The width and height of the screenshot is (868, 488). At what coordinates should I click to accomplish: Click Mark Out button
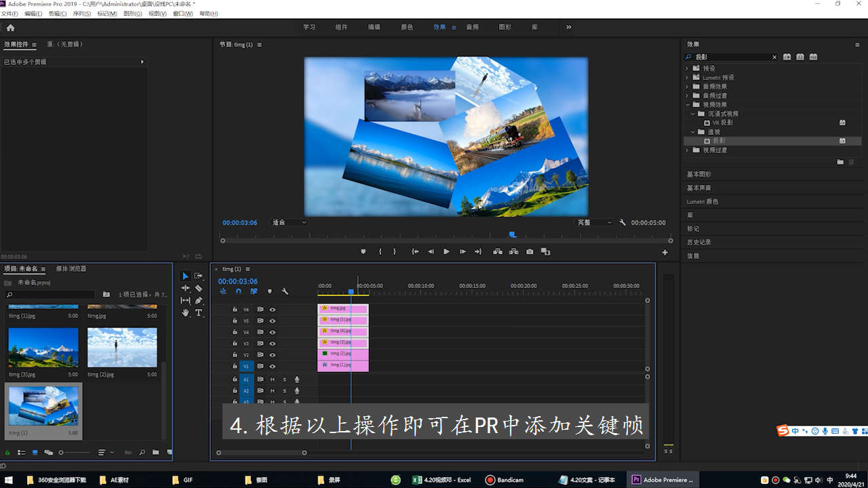[394, 251]
